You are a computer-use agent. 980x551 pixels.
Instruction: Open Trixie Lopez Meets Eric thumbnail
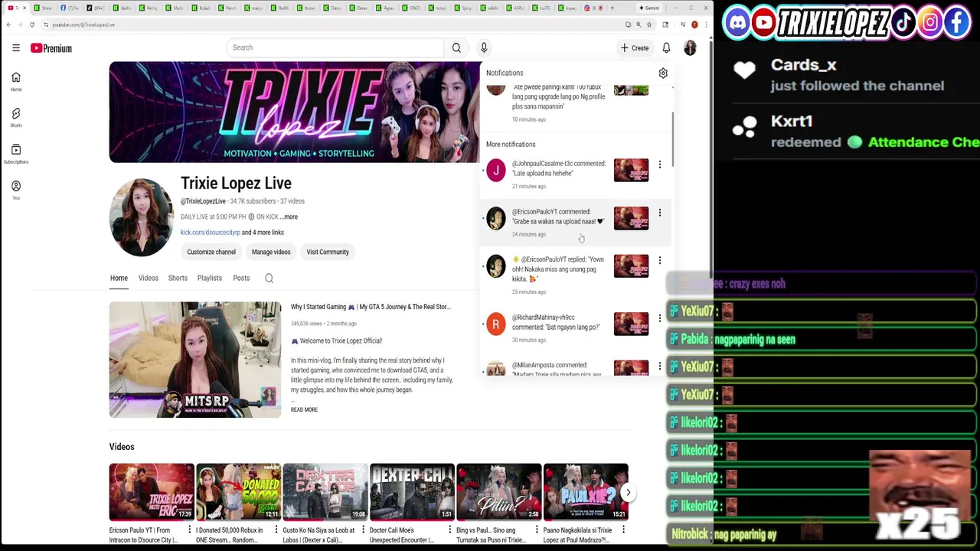[152, 492]
